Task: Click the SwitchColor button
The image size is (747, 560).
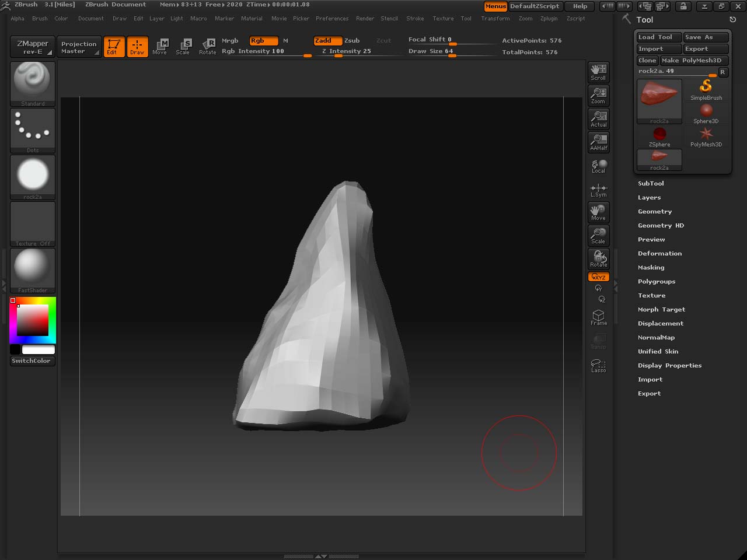Action: coord(32,361)
